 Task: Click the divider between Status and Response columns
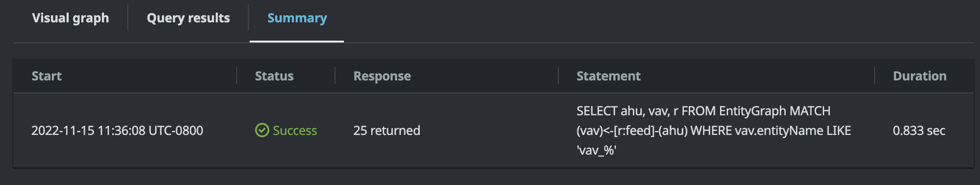click(x=335, y=76)
